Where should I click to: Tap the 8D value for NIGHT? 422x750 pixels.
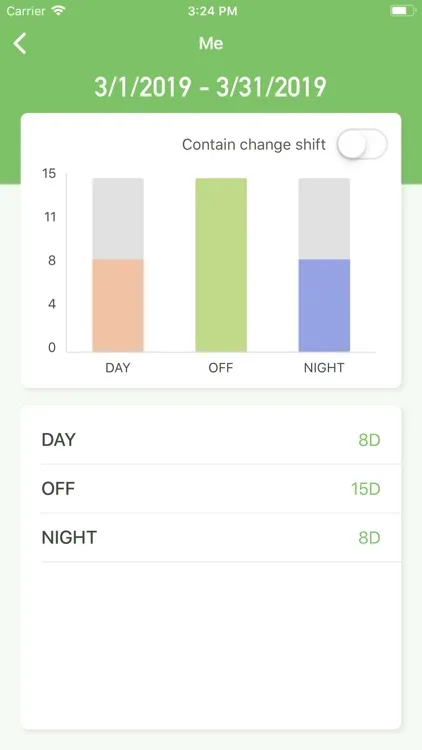click(369, 538)
